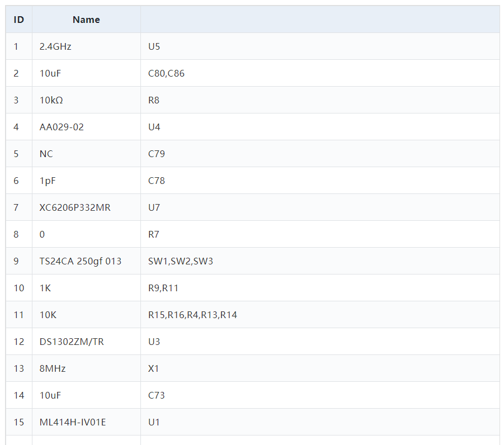Image resolution: width=504 pixels, height=445 pixels.
Task: Select the U5 designator cell
Action: [x=320, y=46]
